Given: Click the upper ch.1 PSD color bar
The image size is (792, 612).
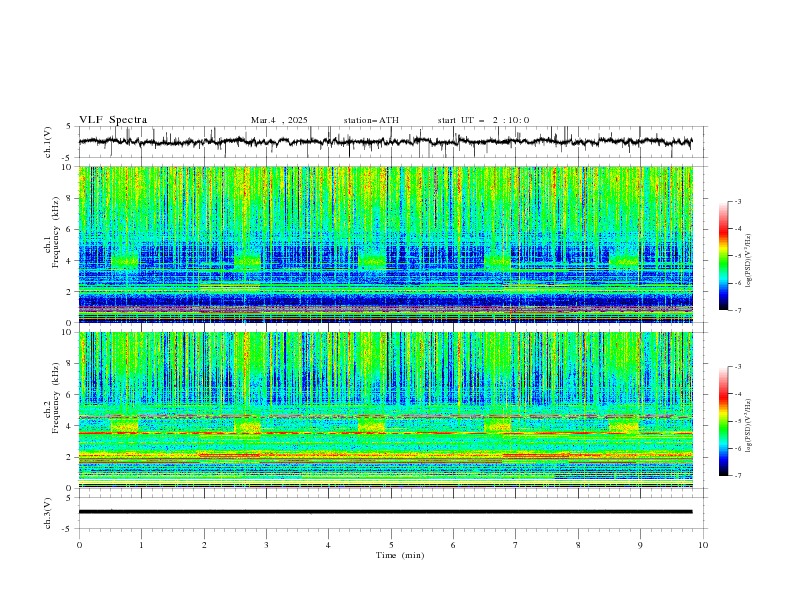Looking at the screenshot, I should 723,256.
